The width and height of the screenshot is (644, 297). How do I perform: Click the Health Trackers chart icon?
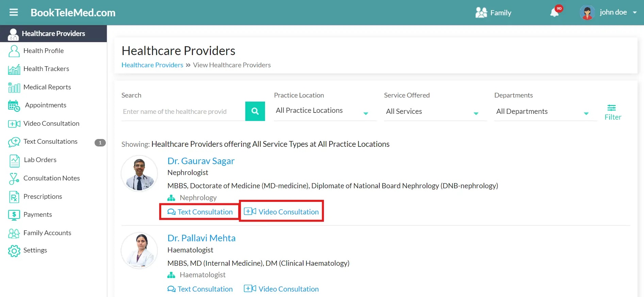point(14,69)
